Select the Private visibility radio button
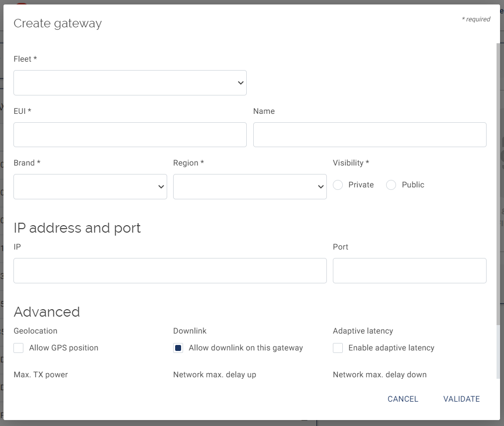This screenshot has height=426, width=504. (338, 185)
